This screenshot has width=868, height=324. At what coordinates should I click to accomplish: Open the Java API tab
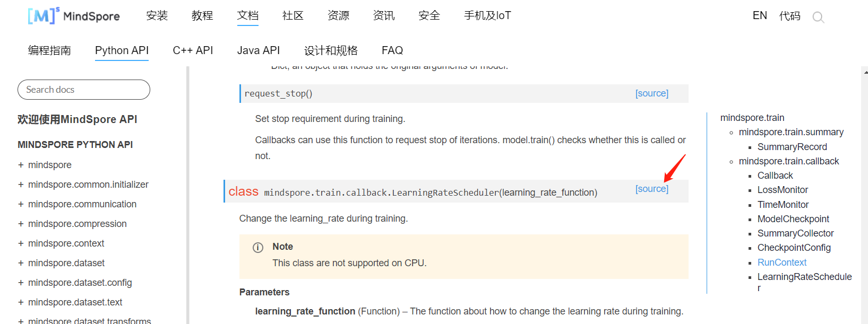coord(258,50)
